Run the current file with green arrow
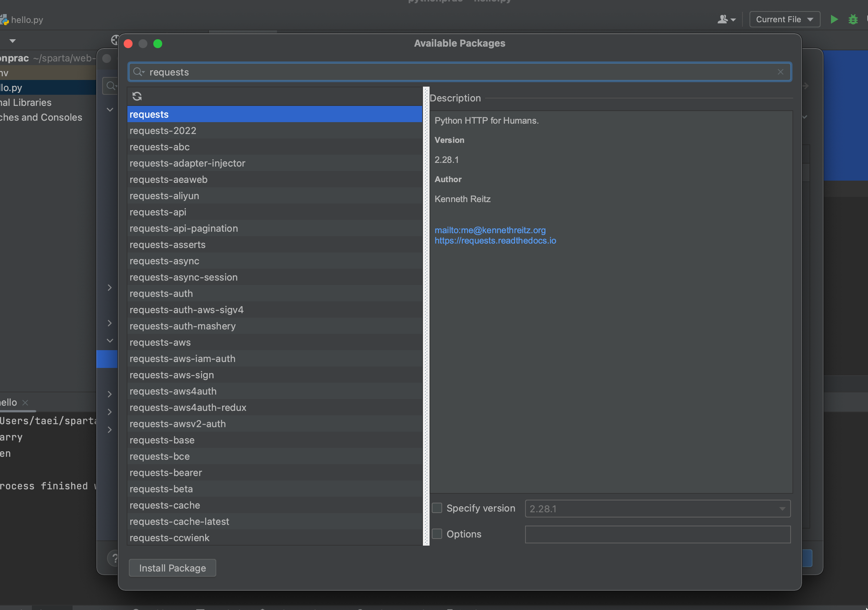 pyautogui.click(x=834, y=19)
